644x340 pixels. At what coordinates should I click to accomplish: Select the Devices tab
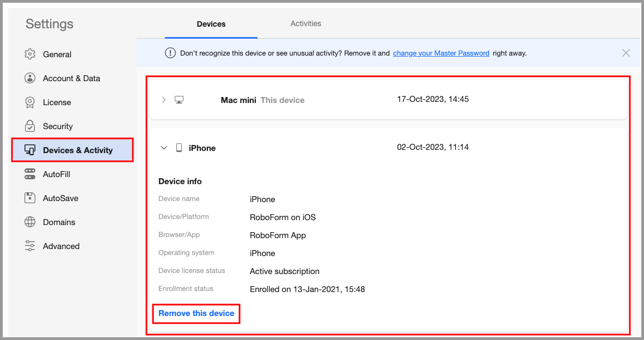coord(211,24)
